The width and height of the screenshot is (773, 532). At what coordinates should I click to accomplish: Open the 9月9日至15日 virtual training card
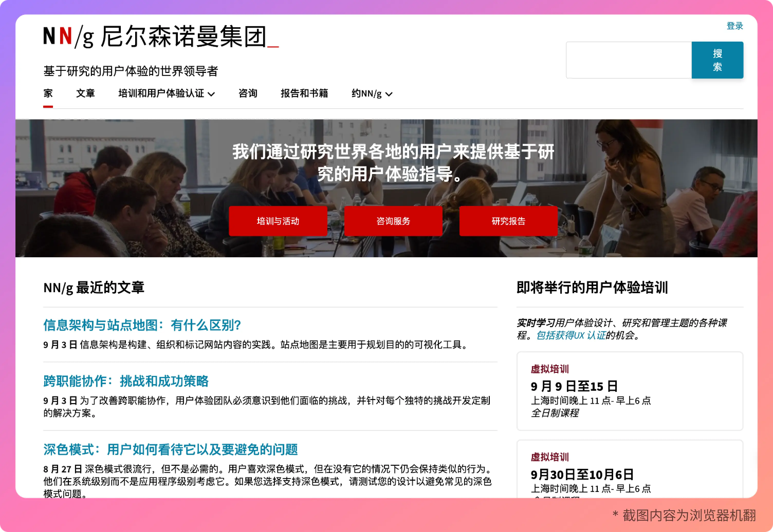click(574, 386)
